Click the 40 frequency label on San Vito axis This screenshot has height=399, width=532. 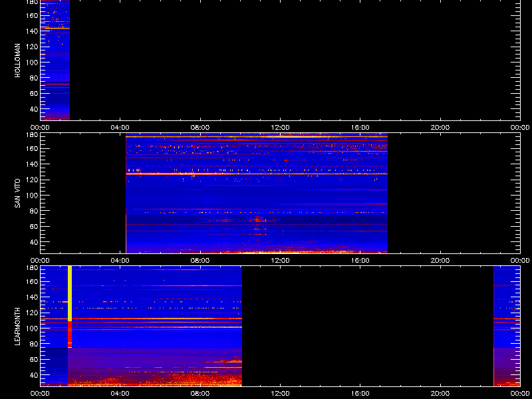(34, 242)
